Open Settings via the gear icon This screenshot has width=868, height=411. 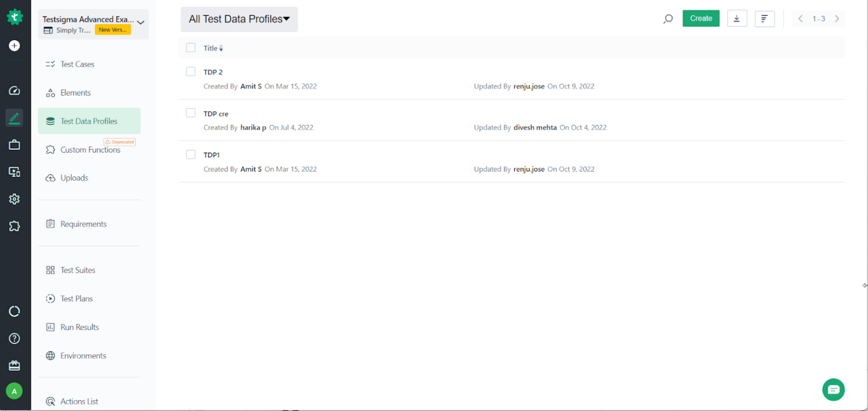coord(14,198)
